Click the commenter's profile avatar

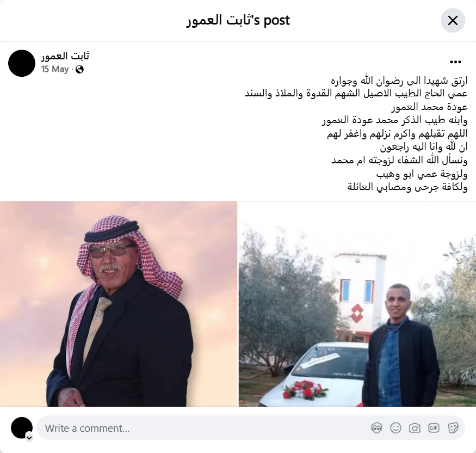(x=22, y=428)
